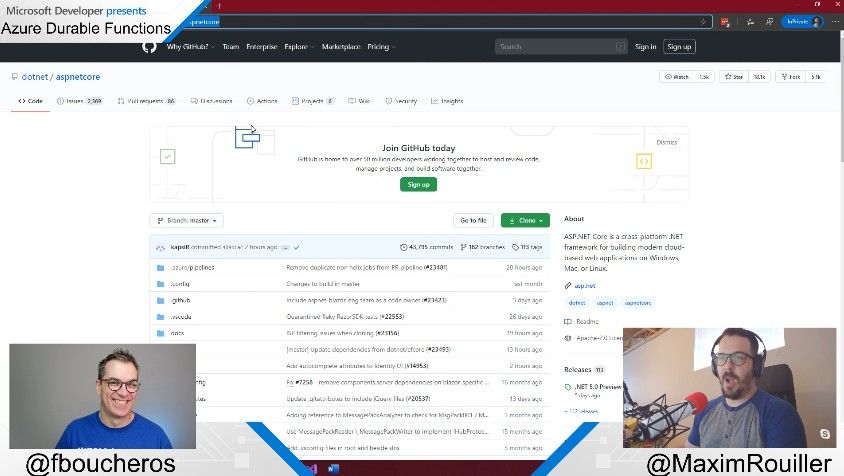Expand the Explore menu
Screen dimensions: 844x476
[x=299, y=47]
